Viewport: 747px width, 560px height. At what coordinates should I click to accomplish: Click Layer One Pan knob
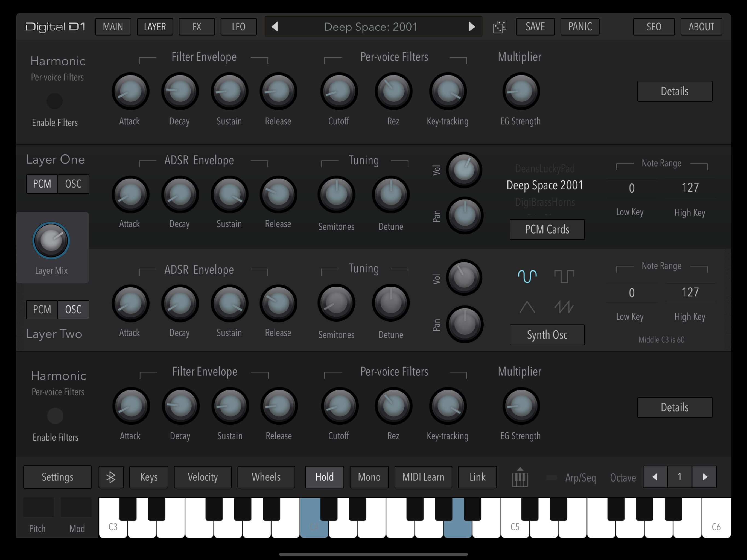(465, 215)
